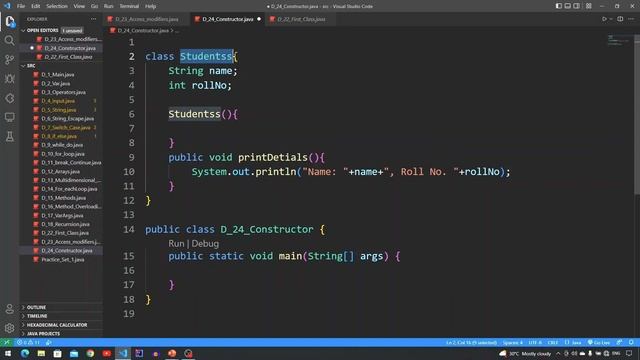Image resolution: width=640 pixels, height=360 pixels.
Task: Toggle the secondary side bar layout icon
Action: pos(577,6)
